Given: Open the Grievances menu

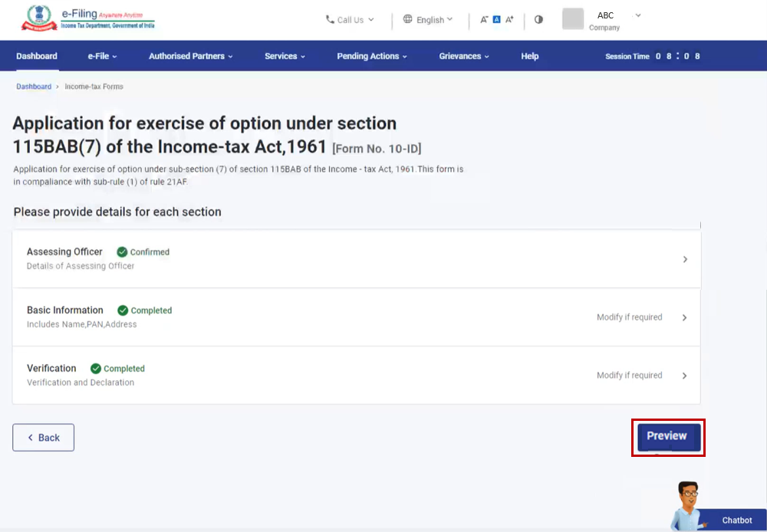Looking at the screenshot, I should point(464,56).
